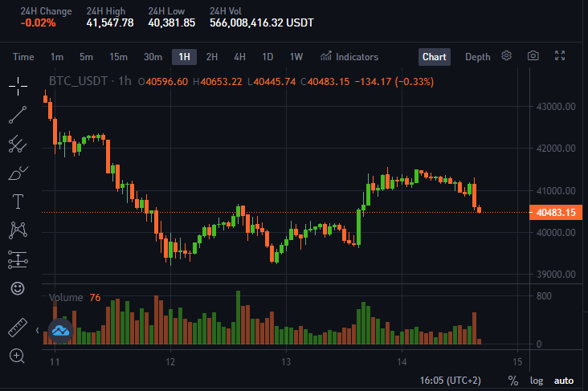Open the Indicators menu

pyautogui.click(x=349, y=57)
